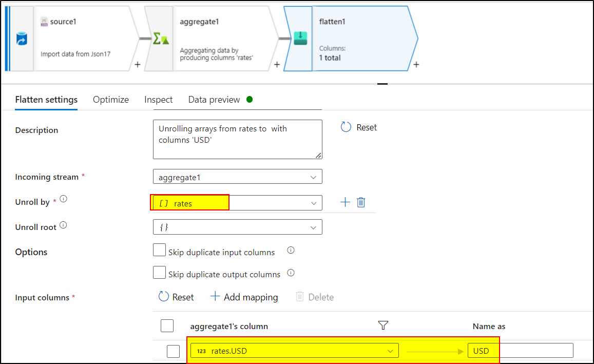
Task: Enable Skip duplicate output columns
Action: 159,273
